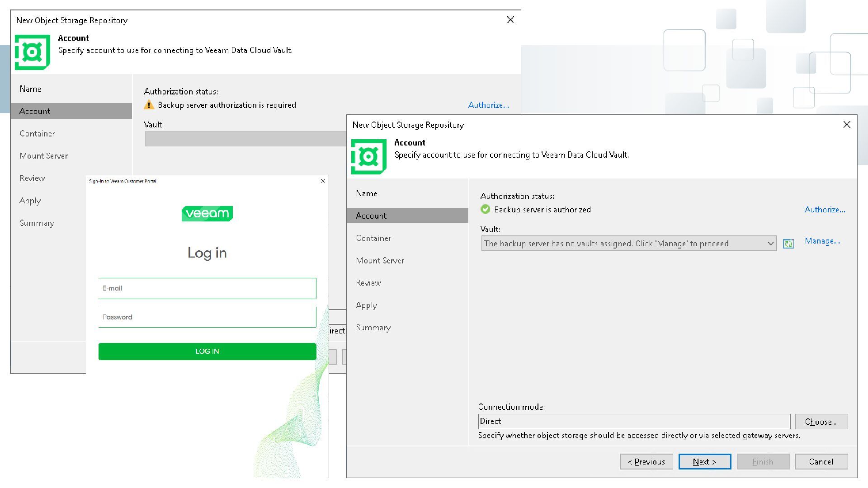Click the green authorized checkmark icon
Viewport: 868px width, 488px height.
[485, 209]
